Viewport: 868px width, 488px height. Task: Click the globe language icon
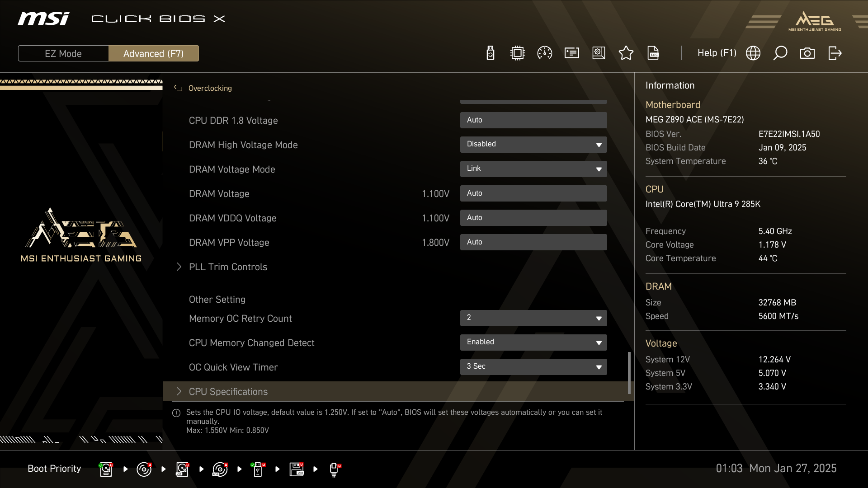pos(753,53)
